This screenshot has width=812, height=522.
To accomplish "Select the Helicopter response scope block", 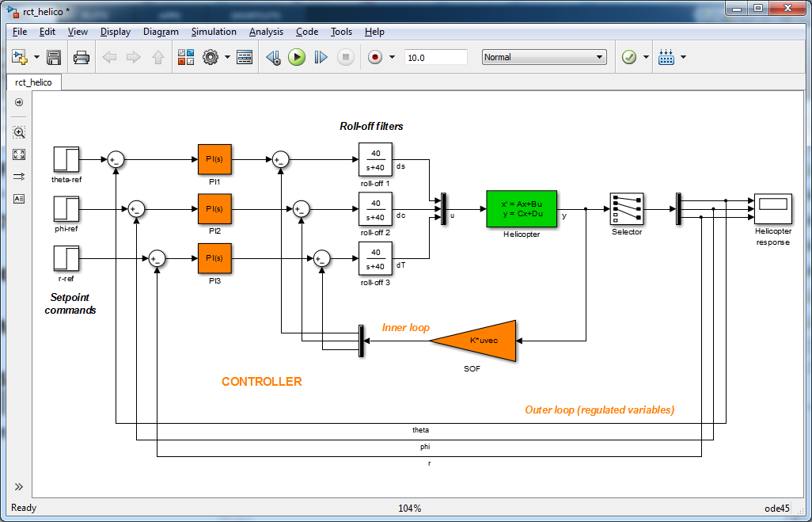I will point(772,209).
